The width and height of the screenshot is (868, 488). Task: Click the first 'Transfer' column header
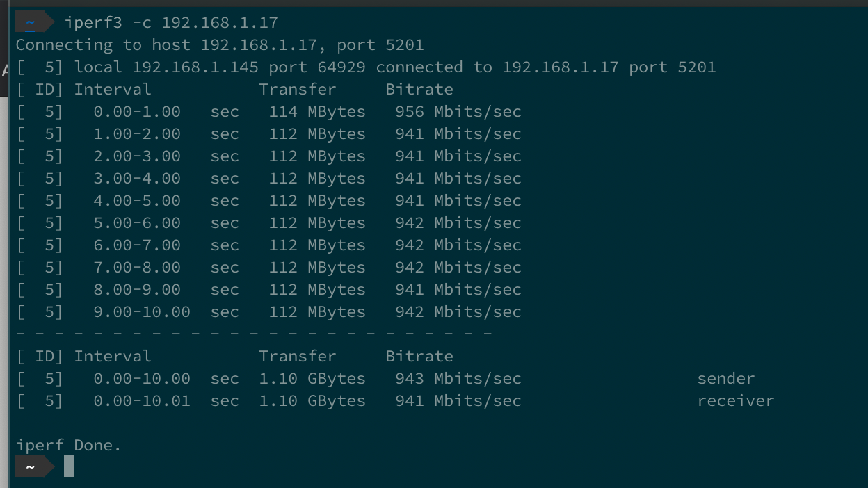coord(298,90)
